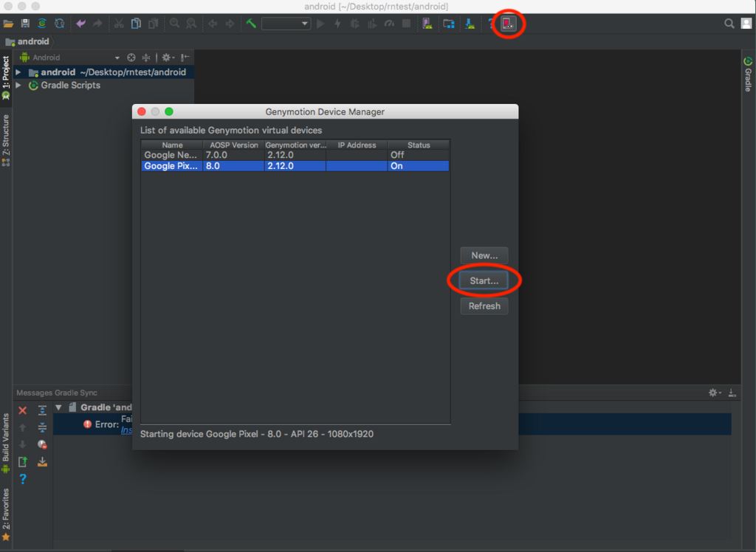Click the Cut scissors icon
Screen dimensions: 756x552
pyautogui.click(x=119, y=24)
